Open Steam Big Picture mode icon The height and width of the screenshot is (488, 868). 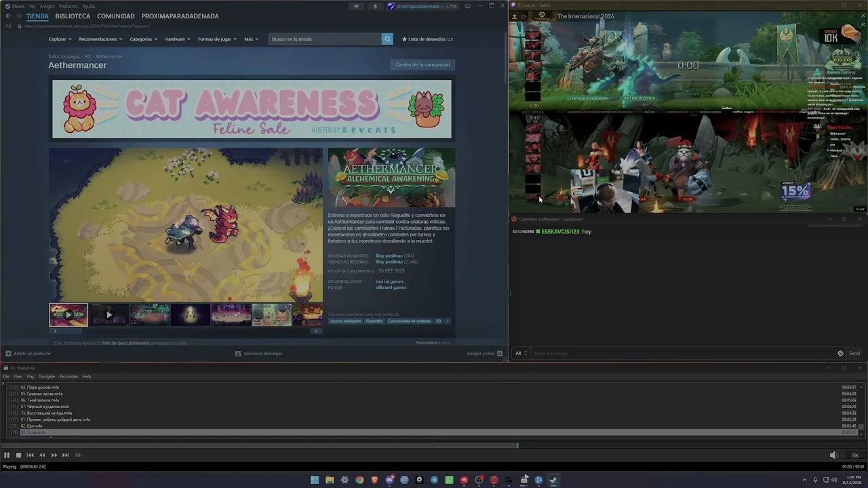click(468, 6)
